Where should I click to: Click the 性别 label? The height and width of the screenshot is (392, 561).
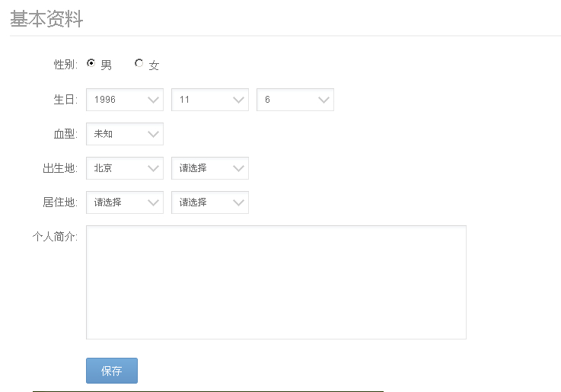click(65, 65)
